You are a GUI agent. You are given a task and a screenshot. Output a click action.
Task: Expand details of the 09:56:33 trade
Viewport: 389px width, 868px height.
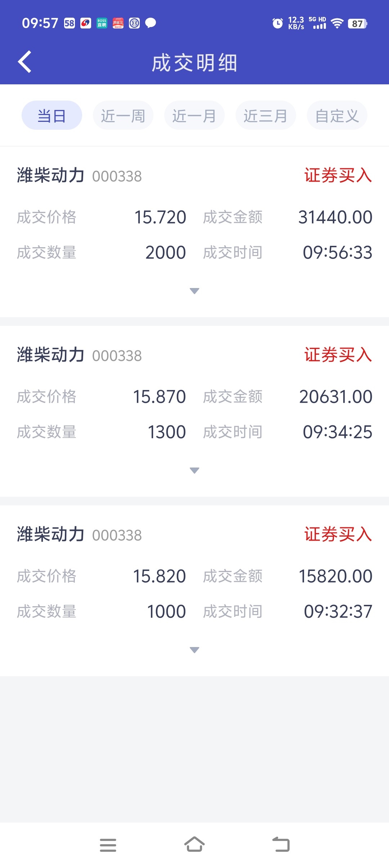pos(194,291)
